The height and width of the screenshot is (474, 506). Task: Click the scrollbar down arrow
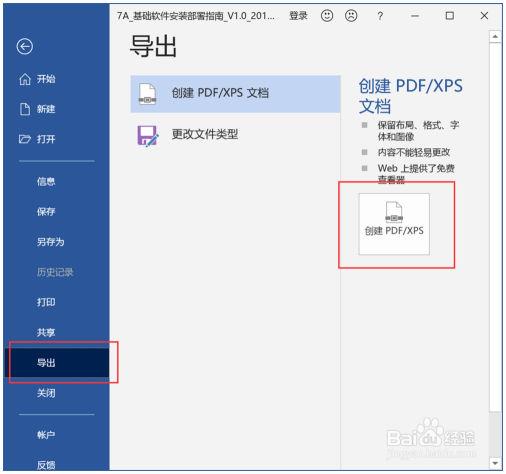tap(495, 463)
